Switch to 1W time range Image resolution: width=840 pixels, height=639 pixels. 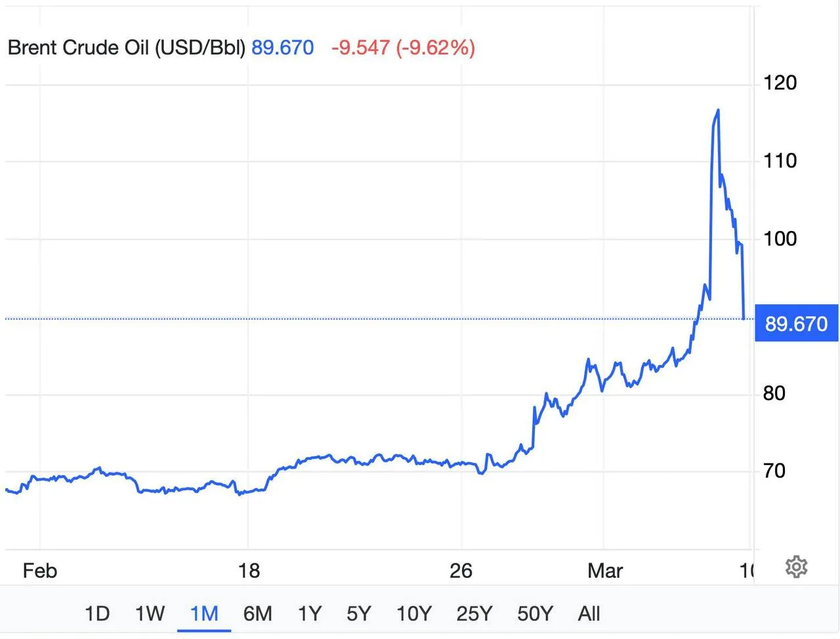[150, 614]
